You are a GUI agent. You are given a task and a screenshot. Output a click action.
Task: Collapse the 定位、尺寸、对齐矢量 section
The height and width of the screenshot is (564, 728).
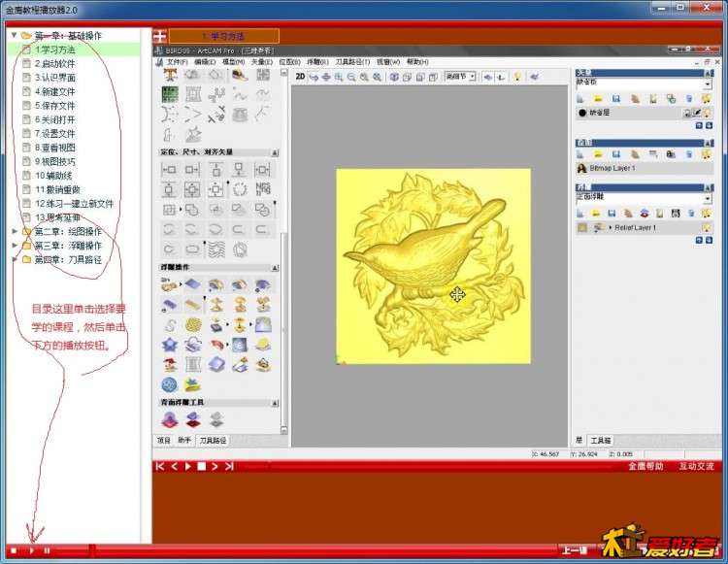point(275,152)
